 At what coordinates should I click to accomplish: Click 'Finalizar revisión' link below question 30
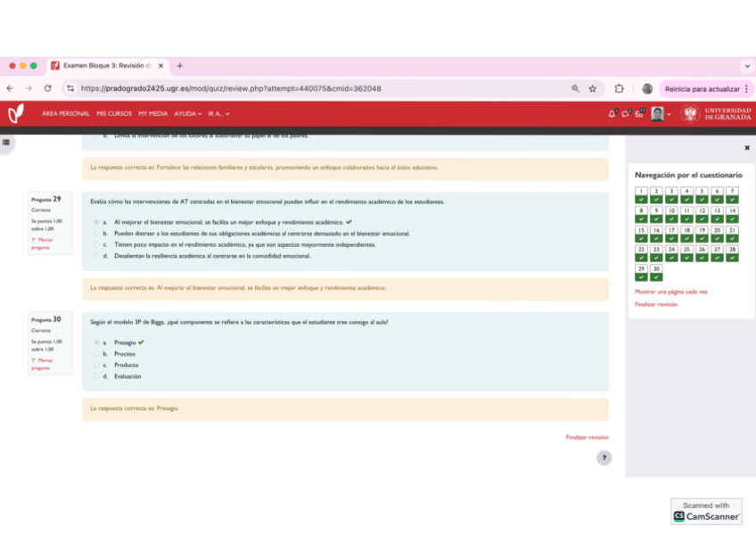587,438
